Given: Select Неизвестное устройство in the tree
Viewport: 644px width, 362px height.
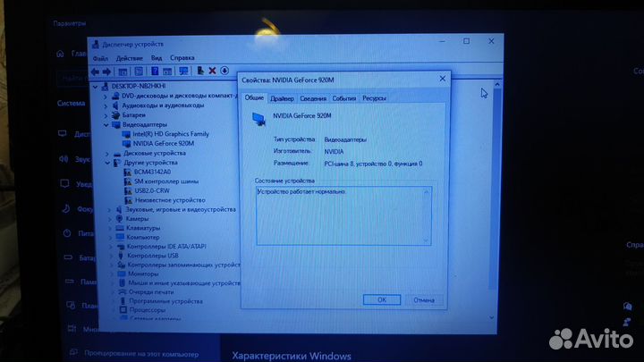Looking at the screenshot, I should pos(170,200).
